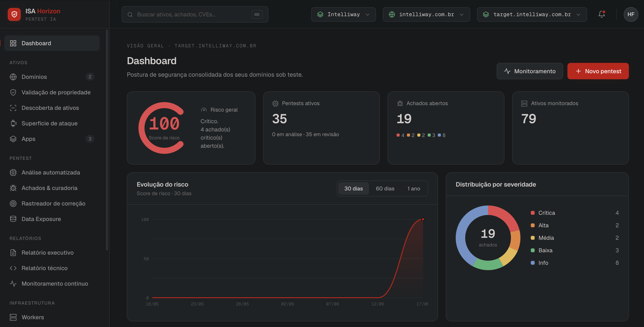Expand the intelliway.com.br domain dropdown
Viewport: 644px width, 327px height.
426,14
